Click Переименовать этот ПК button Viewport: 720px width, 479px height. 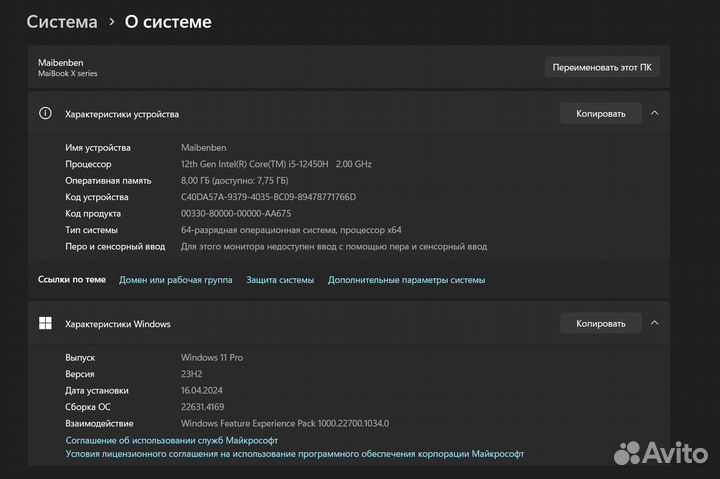[602, 68]
